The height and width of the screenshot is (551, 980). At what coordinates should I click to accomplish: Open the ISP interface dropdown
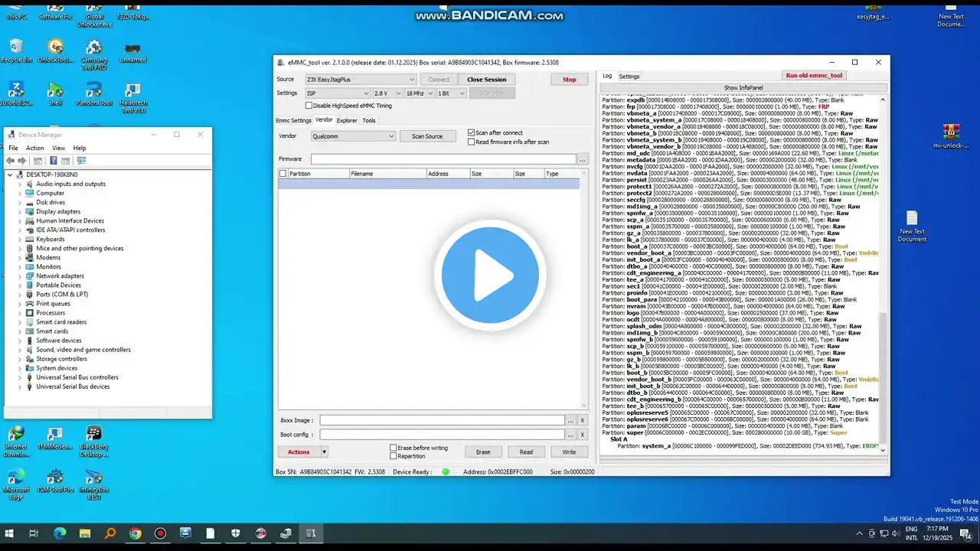(337, 93)
